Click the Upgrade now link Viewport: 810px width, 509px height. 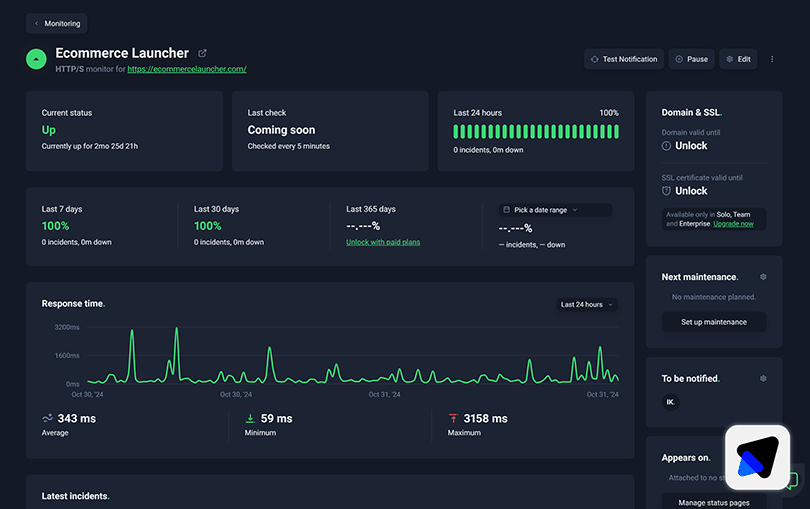click(733, 224)
